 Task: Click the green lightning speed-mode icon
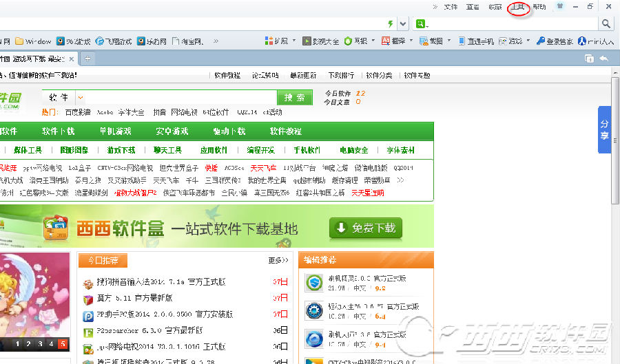(x=391, y=24)
